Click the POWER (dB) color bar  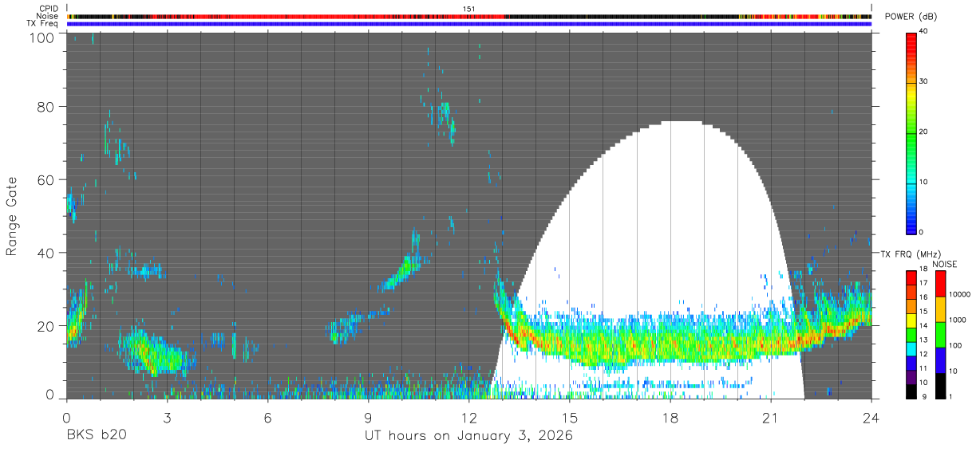[x=911, y=132]
